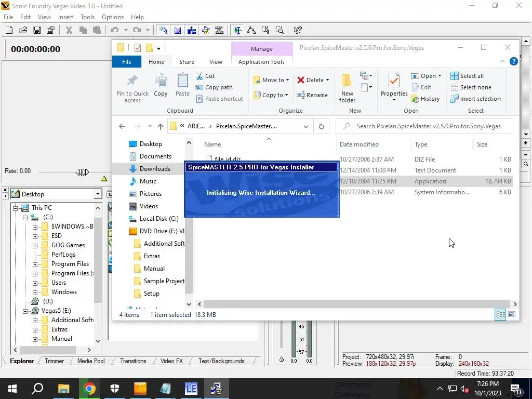Open the Open button dropdown in ribbon

click(440, 76)
